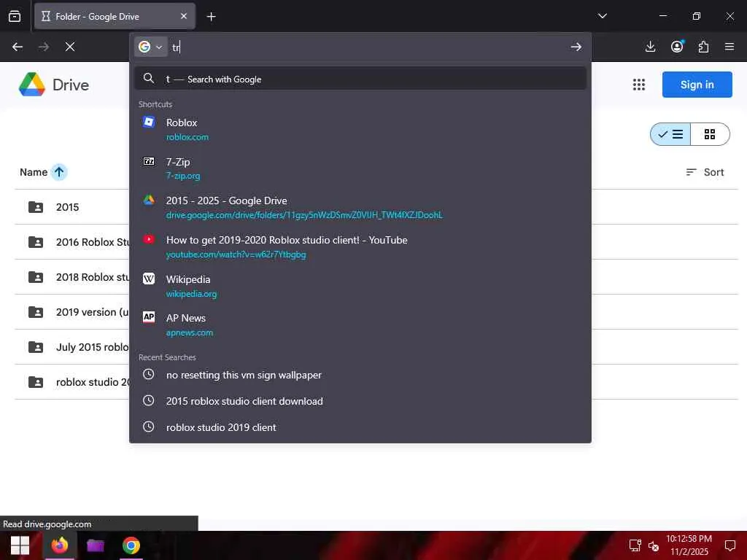Click the Go arrow in the address bar

click(576, 47)
